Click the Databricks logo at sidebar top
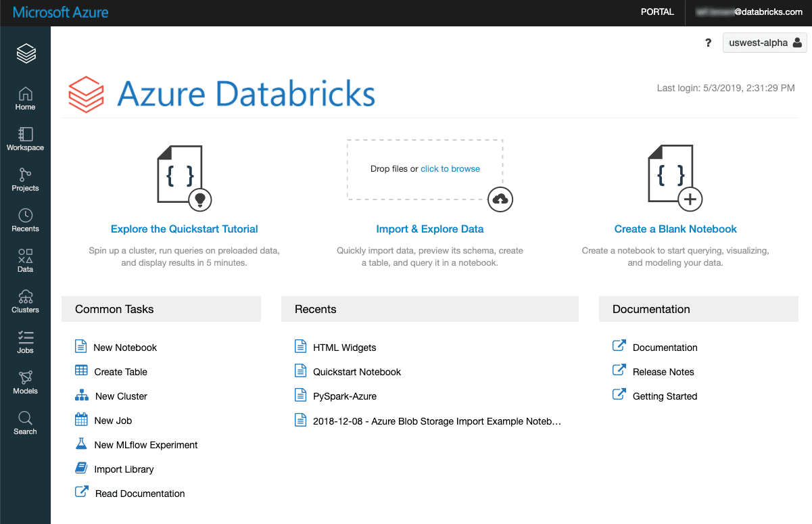This screenshot has width=812, height=524. pyautogui.click(x=25, y=53)
